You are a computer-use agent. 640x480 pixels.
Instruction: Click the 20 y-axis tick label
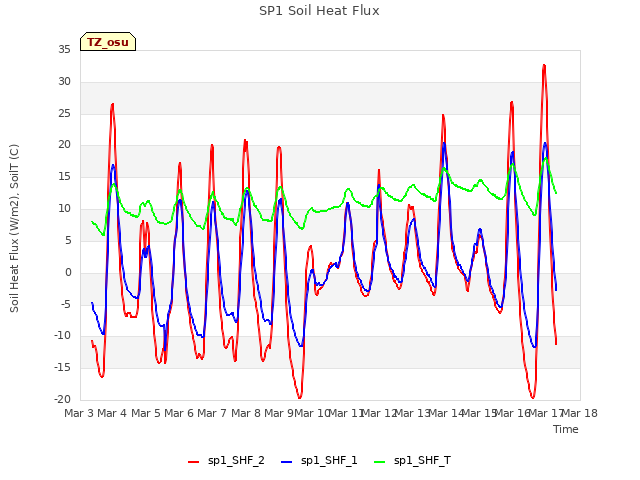coord(64,145)
